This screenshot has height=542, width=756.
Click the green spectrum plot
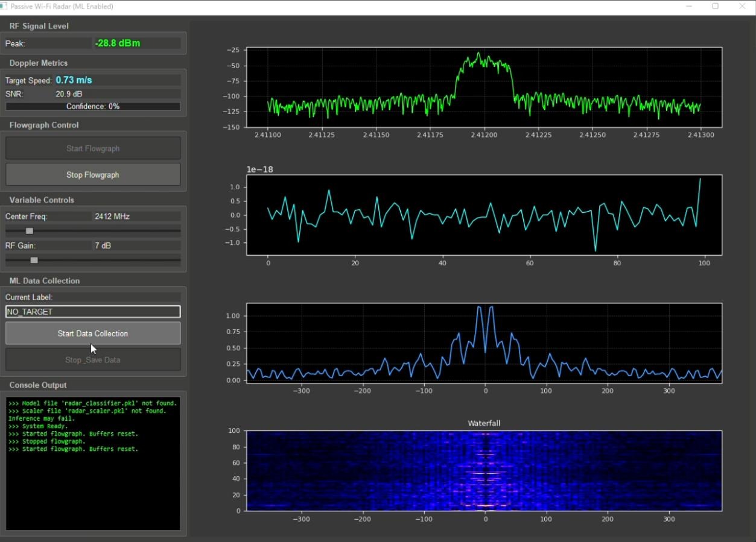(484, 87)
